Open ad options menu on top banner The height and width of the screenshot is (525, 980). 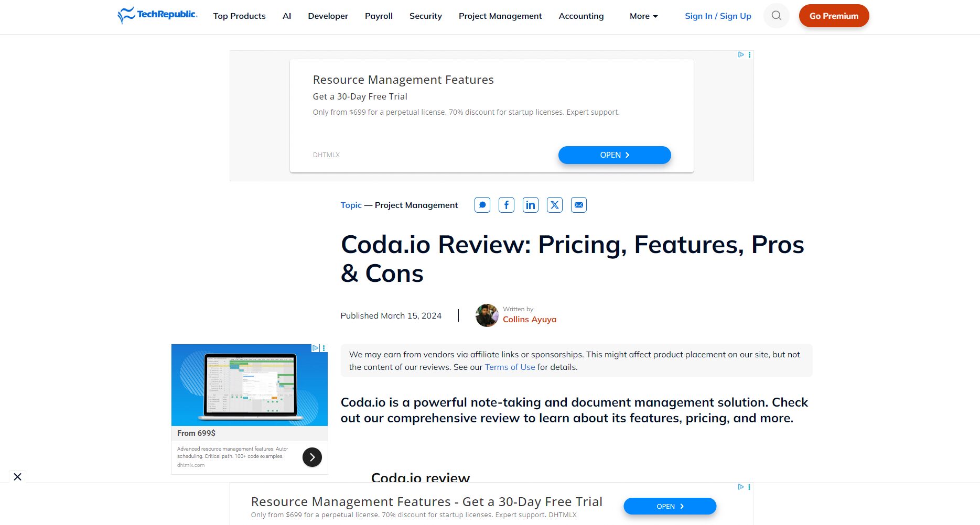750,54
